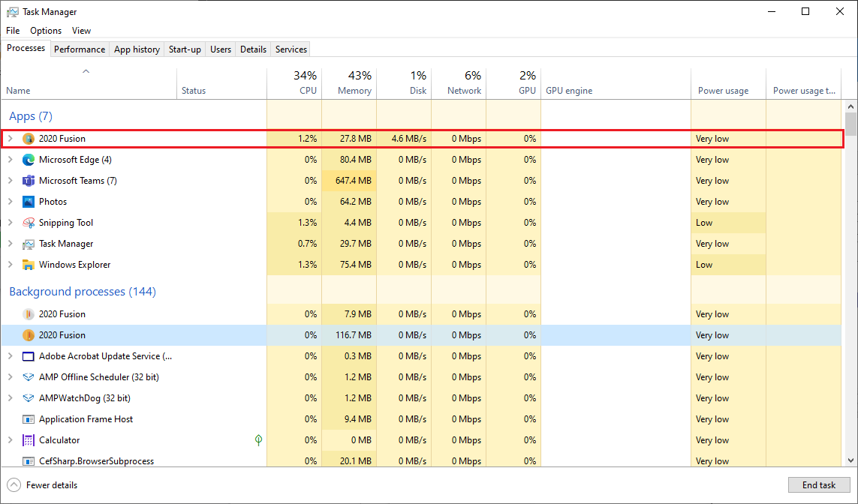Expand the AMPWatchDog (32 bit) row
The width and height of the screenshot is (858, 504).
point(10,398)
